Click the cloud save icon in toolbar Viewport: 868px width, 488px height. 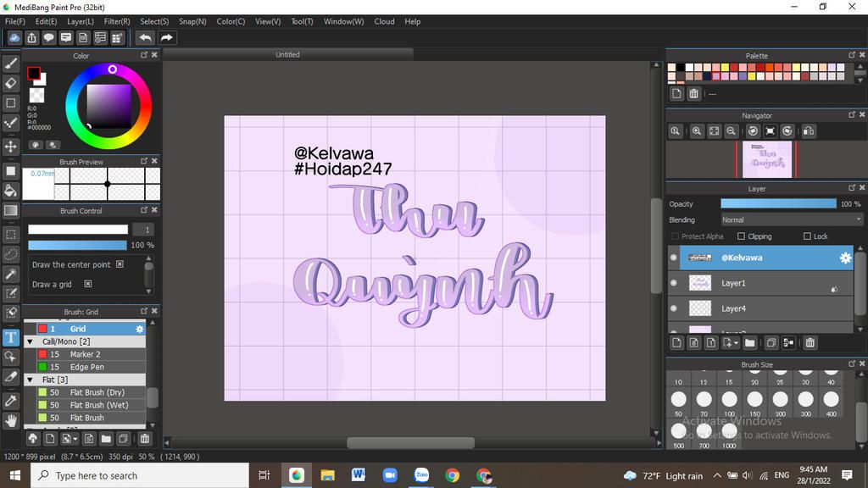[14, 37]
